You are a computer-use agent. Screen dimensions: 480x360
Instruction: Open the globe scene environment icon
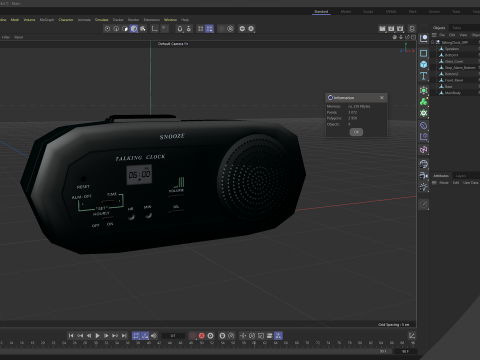(424, 164)
